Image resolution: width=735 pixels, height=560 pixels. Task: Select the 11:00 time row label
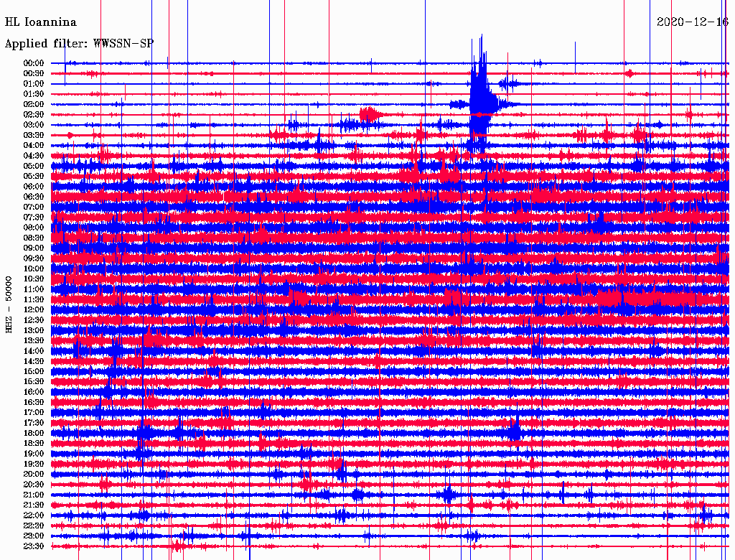coord(34,289)
